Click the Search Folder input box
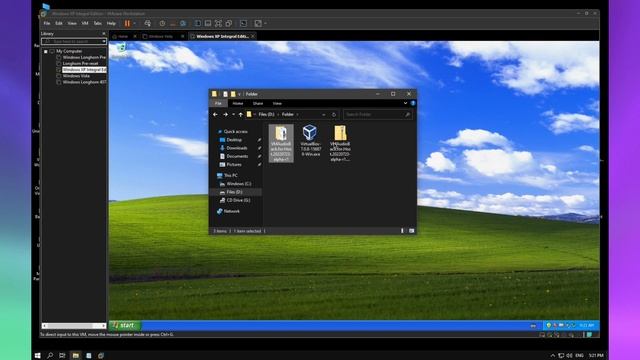Image resolution: width=640 pixels, height=360 pixels. 378,115
